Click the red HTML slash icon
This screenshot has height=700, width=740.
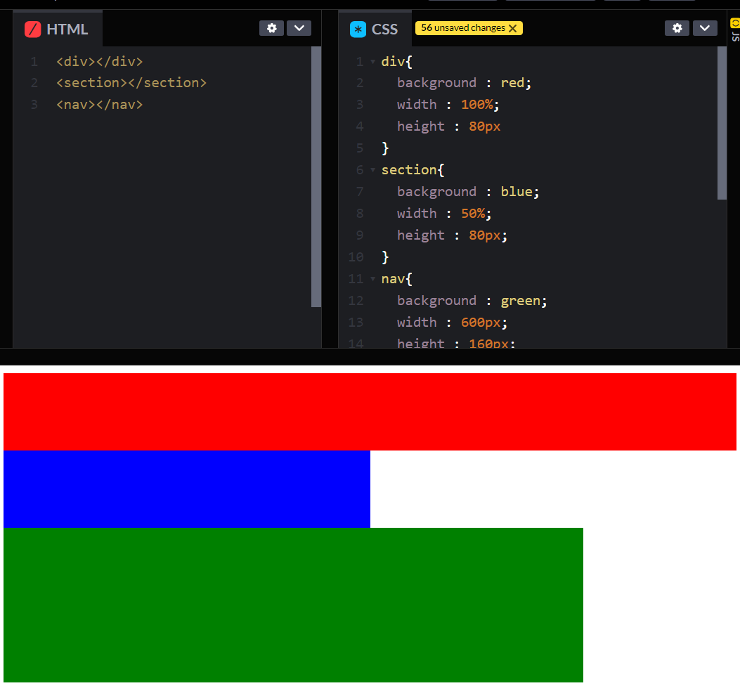(x=32, y=30)
